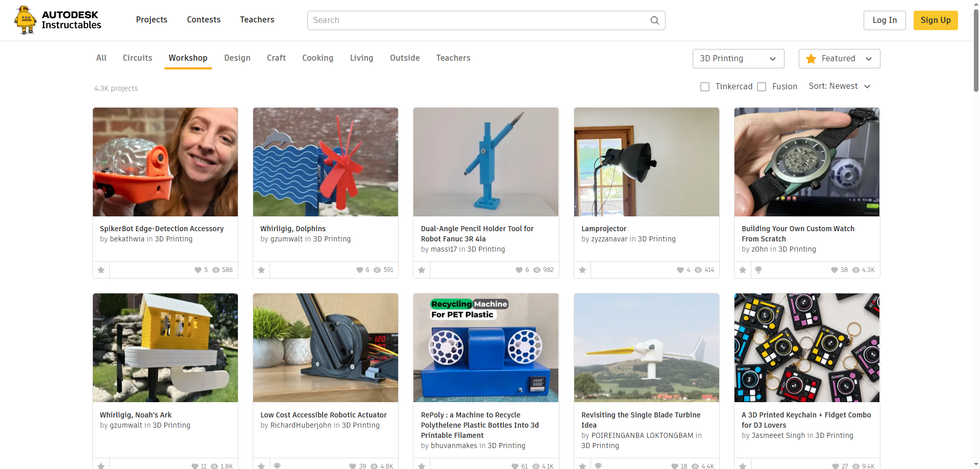The width and height of the screenshot is (980, 469).
Task: Open the 3D Printing channel dropdown
Action: (x=738, y=59)
